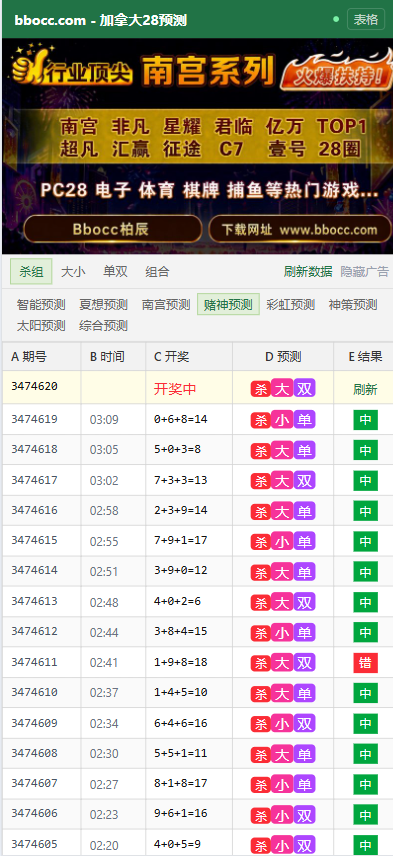Choose 南宫预测 prediction source
Screen dimensions: 393x856
pos(166,304)
